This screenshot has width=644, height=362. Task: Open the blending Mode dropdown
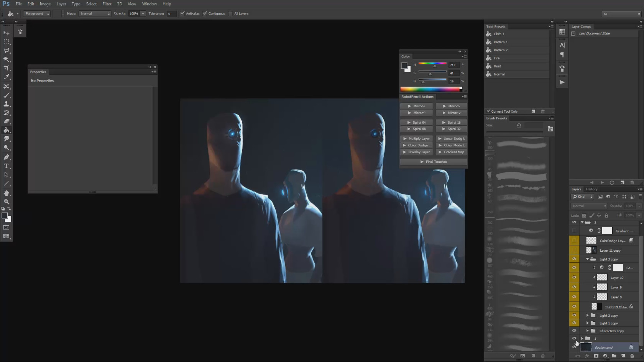tap(95, 13)
